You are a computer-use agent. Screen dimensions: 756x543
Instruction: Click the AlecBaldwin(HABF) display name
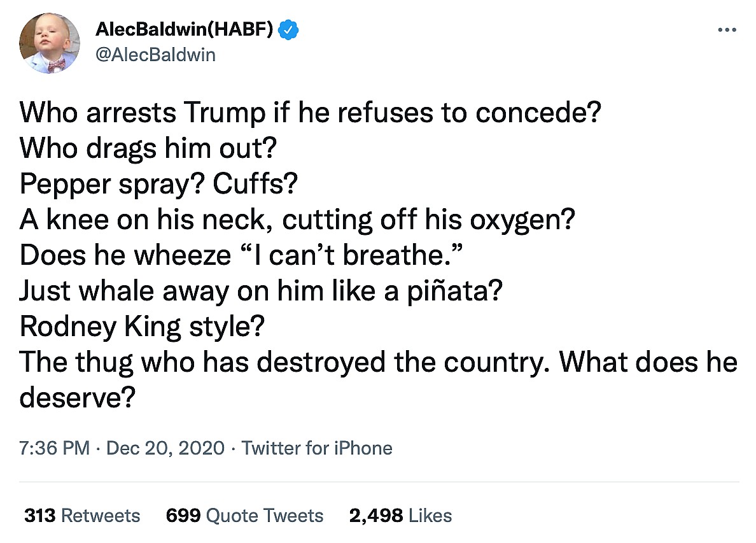tap(185, 29)
